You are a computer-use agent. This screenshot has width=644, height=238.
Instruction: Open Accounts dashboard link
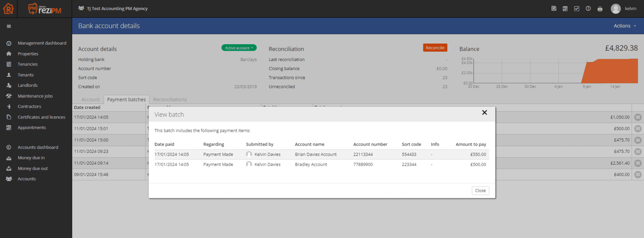tap(38, 148)
